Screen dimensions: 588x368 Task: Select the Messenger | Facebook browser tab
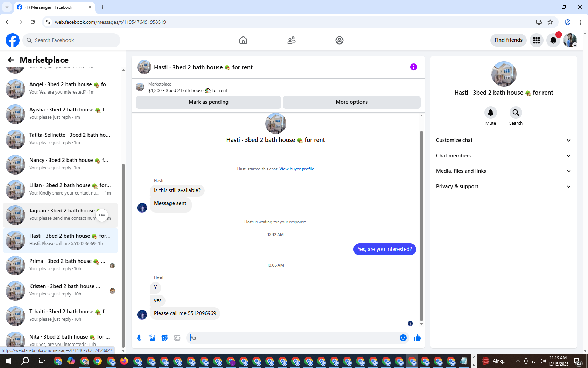(54, 7)
